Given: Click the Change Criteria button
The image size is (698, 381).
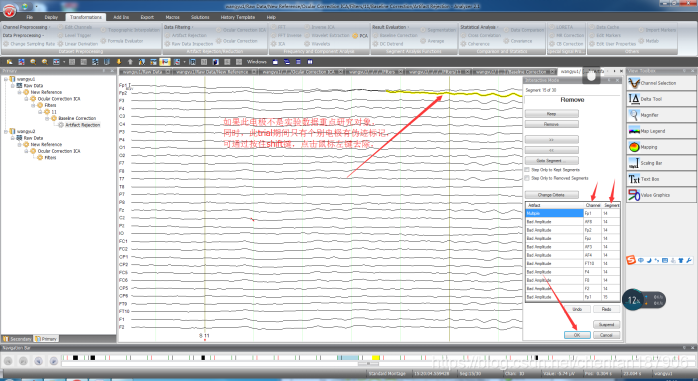Looking at the screenshot, I should (552, 195).
